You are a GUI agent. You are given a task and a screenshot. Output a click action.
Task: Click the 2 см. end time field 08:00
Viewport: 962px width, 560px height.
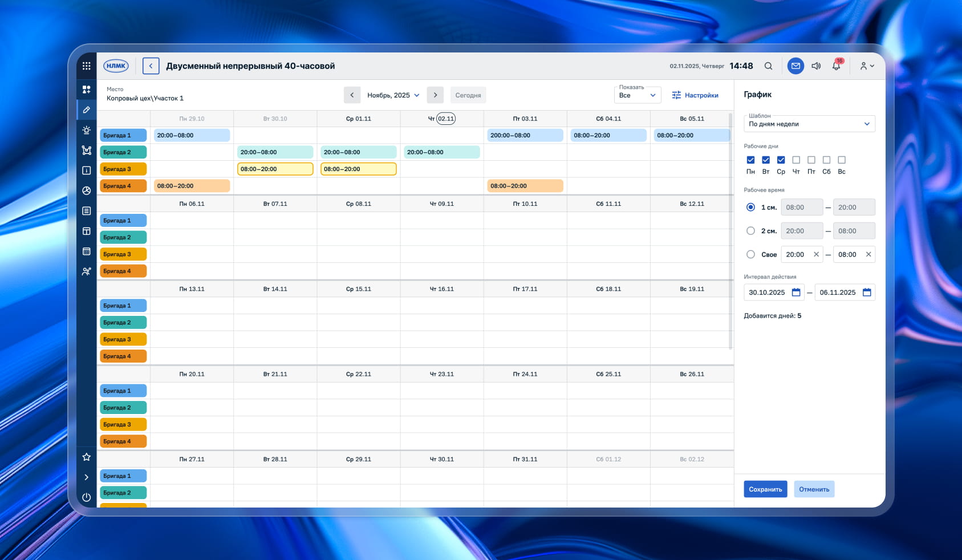(854, 231)
